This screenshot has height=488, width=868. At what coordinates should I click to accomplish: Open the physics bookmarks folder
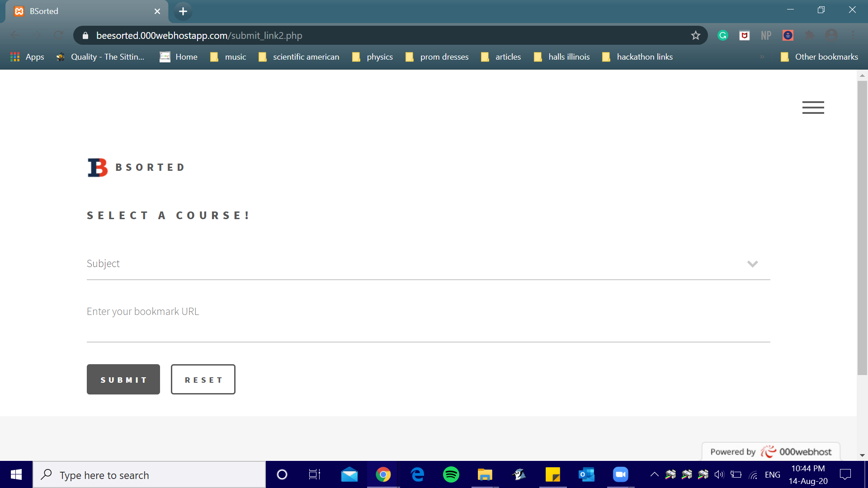[373, 57]
